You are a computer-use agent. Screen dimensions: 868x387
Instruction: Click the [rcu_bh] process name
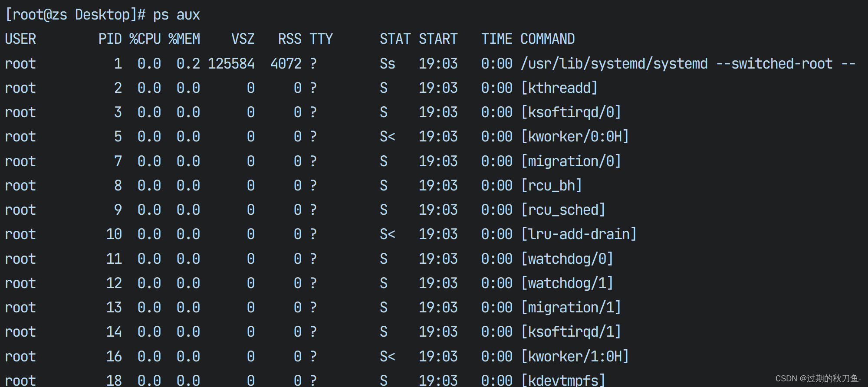[x=551, y=186]
